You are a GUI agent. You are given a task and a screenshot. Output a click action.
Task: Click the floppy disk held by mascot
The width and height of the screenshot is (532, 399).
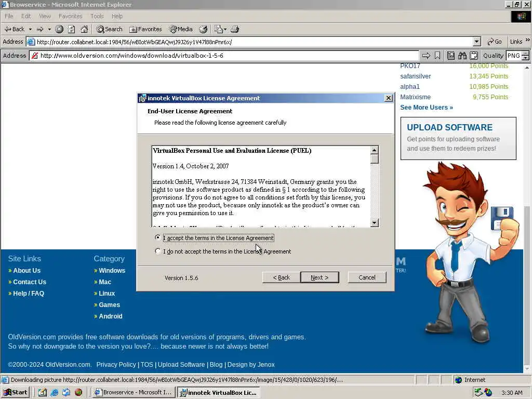501,218
